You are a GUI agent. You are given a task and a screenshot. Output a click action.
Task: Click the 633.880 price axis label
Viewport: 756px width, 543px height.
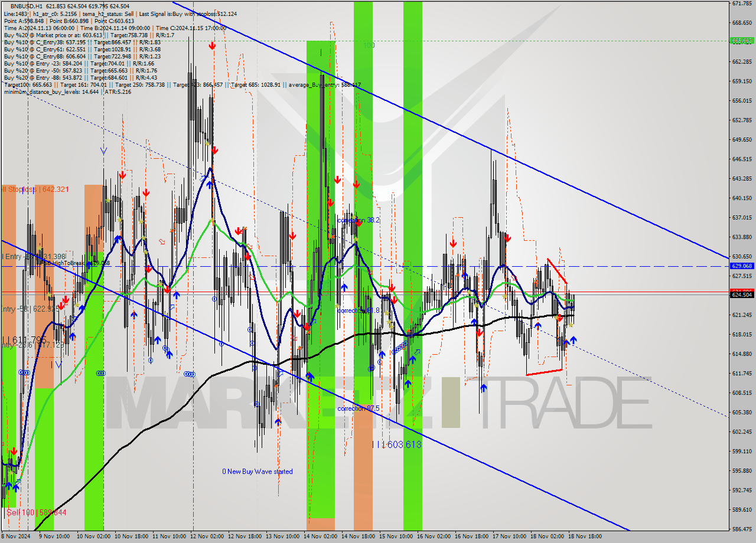(x=742, y=237)
